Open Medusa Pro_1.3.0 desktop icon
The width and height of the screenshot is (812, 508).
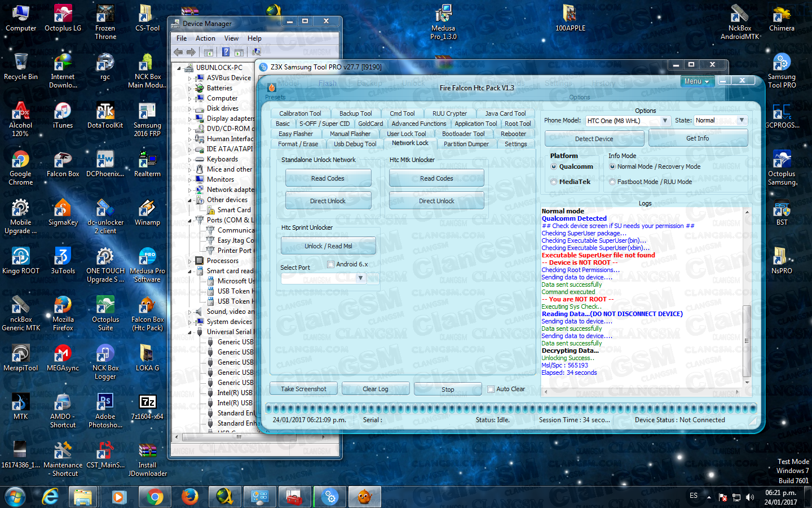[x=443, y=22]
